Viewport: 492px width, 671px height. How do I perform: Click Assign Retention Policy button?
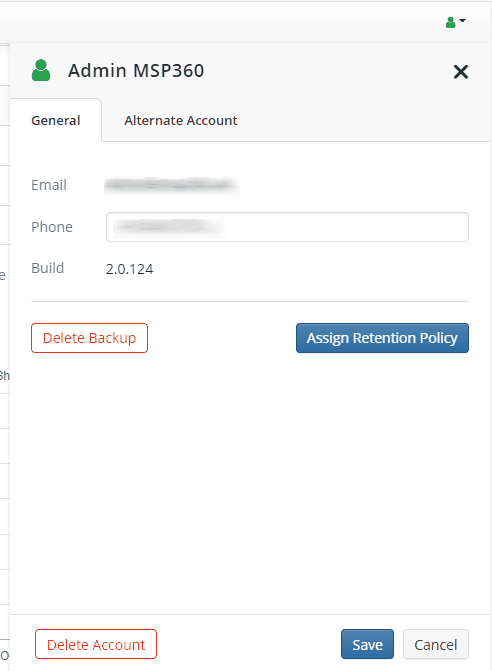click(382, 338)
